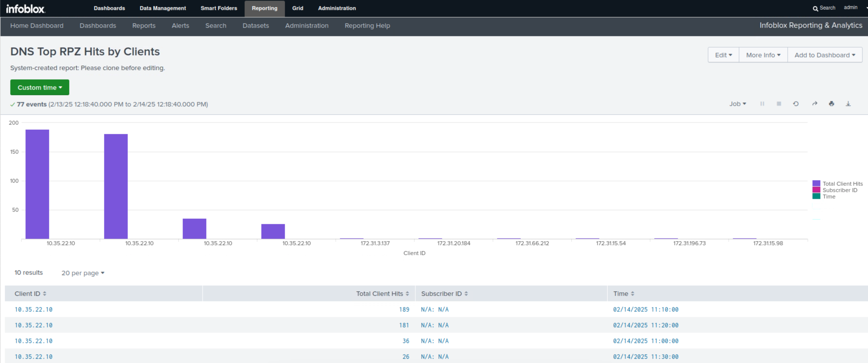Screen dimensions: 868x363
Task: Go to the Datasets menu item
Action: pos(255,26)
